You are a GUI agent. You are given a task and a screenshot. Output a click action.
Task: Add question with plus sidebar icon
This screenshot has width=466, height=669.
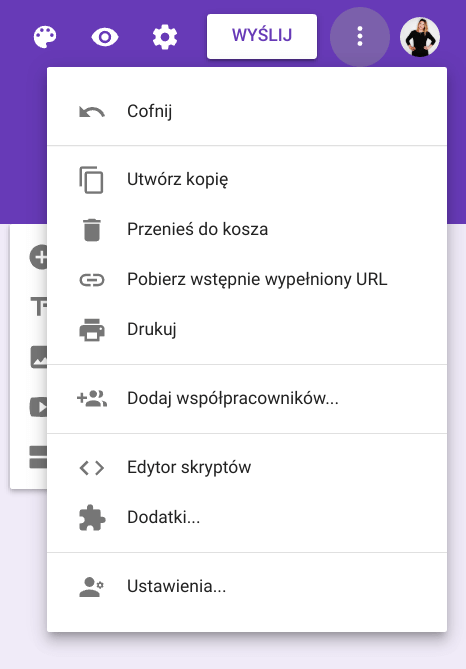coord(38,257)
